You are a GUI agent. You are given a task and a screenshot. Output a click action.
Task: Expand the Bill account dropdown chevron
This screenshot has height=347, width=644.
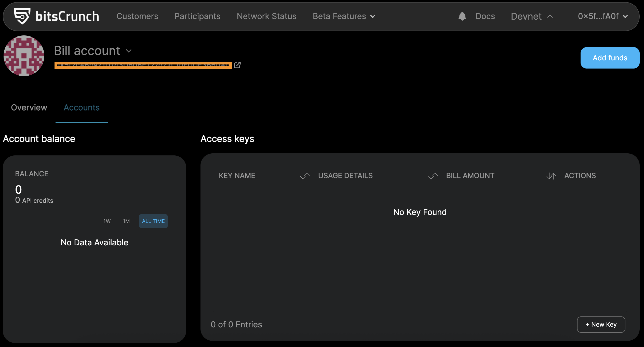[129, 51]
